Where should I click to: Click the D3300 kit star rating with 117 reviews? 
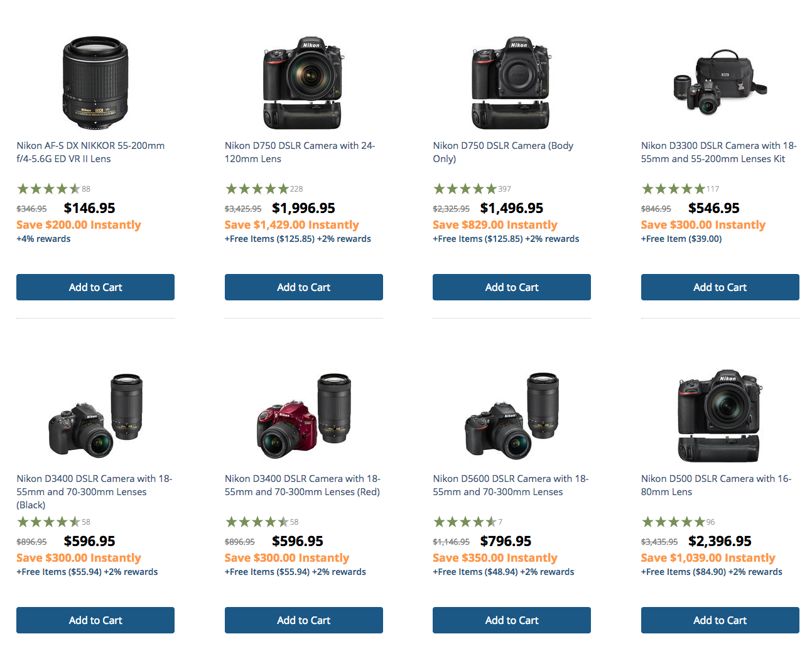680,189
